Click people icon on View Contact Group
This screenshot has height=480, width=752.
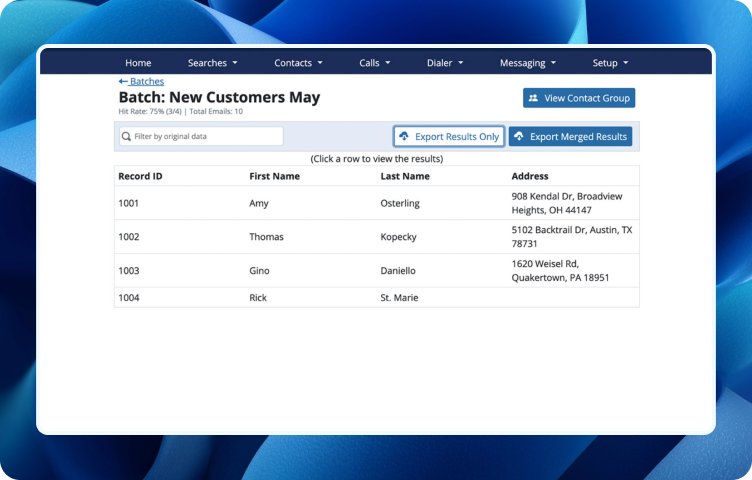(x=533, y=99)
